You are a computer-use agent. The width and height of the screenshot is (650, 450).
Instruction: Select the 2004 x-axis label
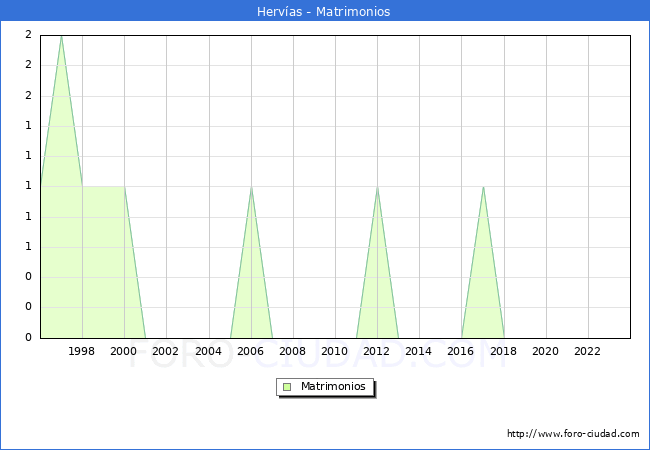tap(209, 351)
